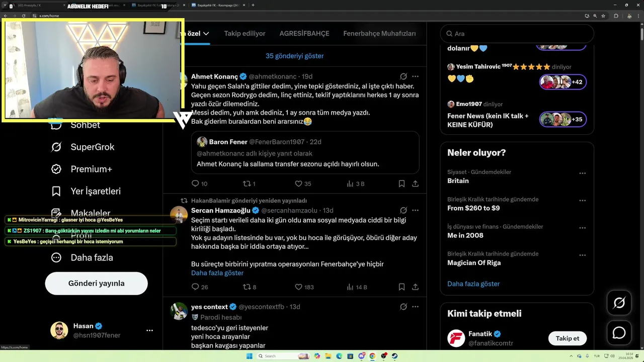Show 35 gönderiyi göster new posts
644x362 pixels.
click(295, 56)
